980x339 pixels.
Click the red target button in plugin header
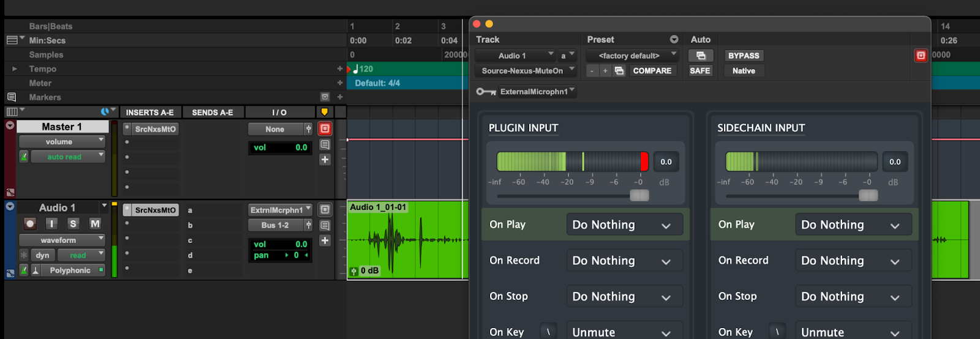tap(921, 56)
